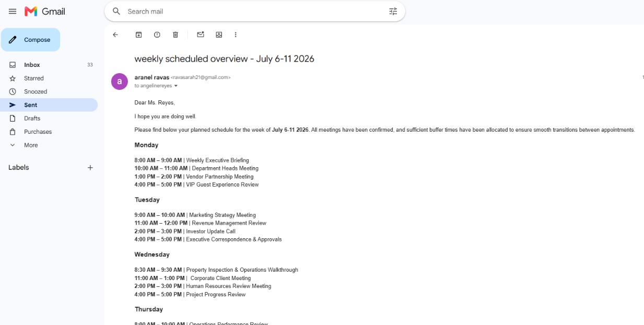This screenshot has width=644, height=325.
Task: Select the Sent folder
Action: click(49, 105)
